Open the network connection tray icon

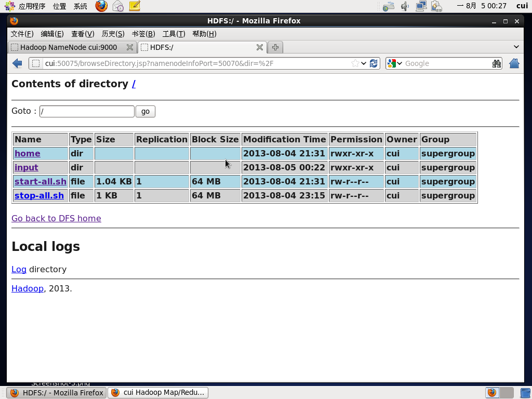(421, 6)
